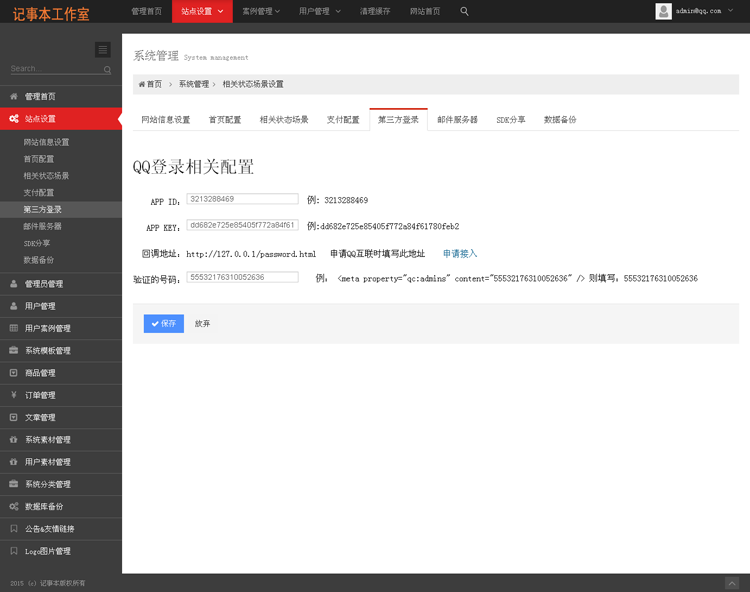Viewport: 750px width, 592px height.
Task: Click the gift icon beside 用户素材管理
Action: tap(13, 462)
